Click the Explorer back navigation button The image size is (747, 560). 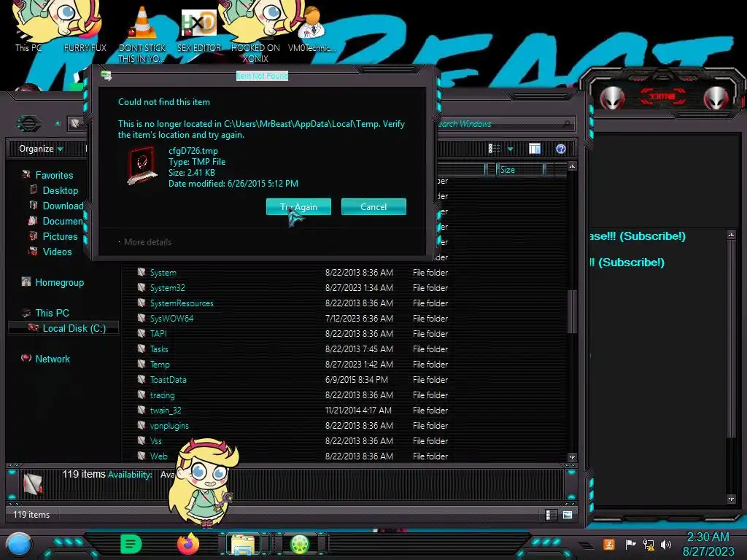28,124
